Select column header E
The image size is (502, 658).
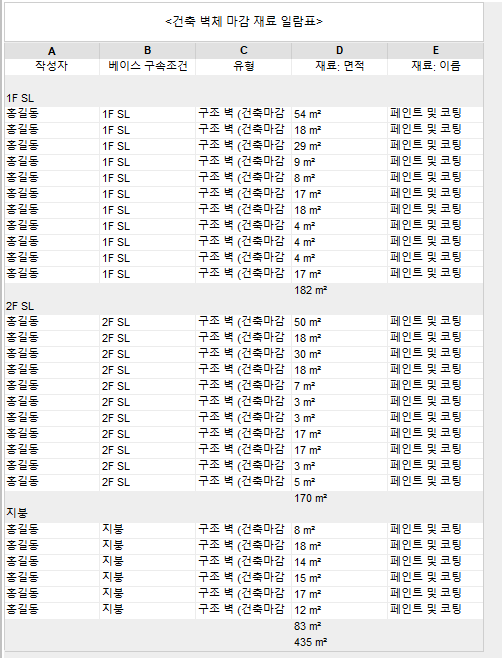click(x=435, y=51)
